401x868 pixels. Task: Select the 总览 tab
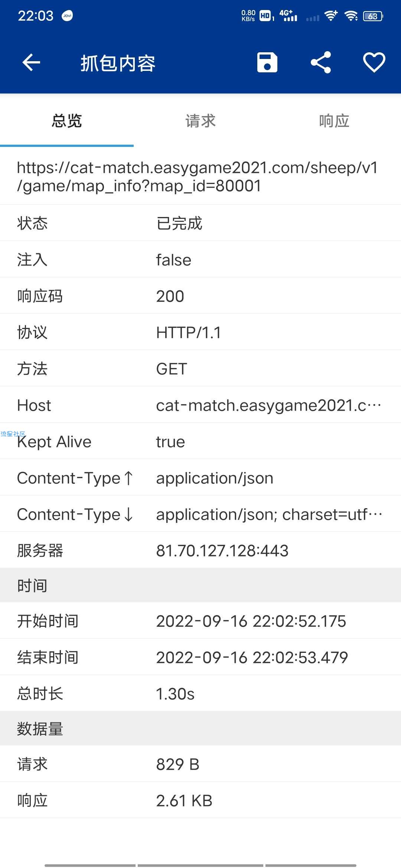click(x=67, y=121)
